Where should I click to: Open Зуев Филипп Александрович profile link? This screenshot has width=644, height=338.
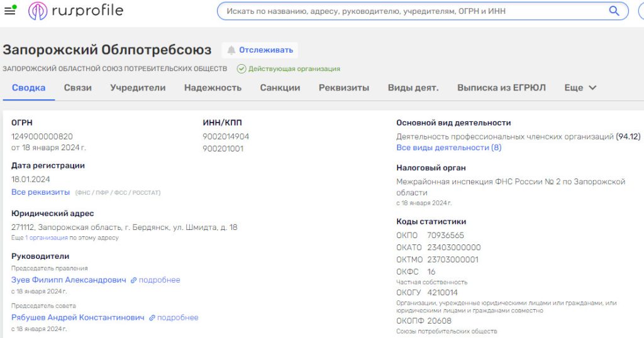69,280
